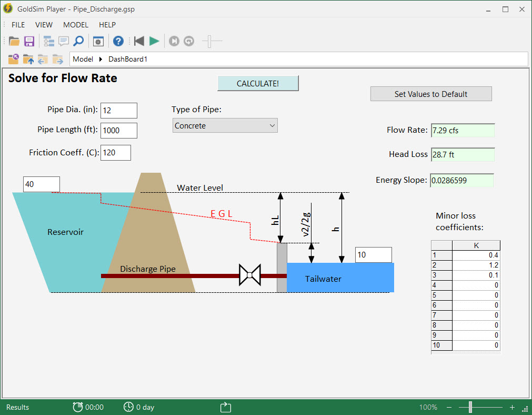Click the grayed replay loop icon
The width and height of the screenshot is (532, 415).
pyautogui.click(x=189, y=41)
